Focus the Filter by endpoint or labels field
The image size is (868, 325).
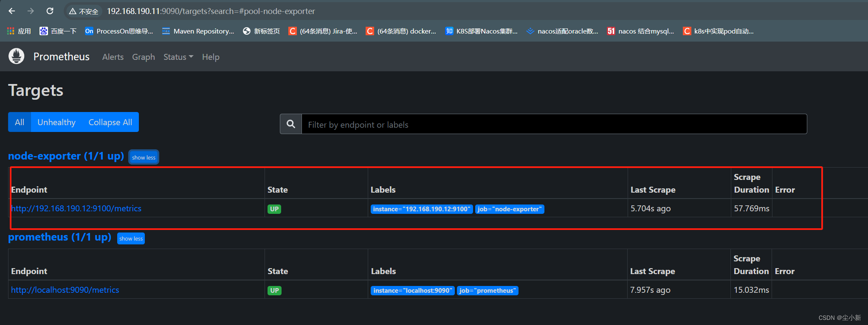(554, 124)
